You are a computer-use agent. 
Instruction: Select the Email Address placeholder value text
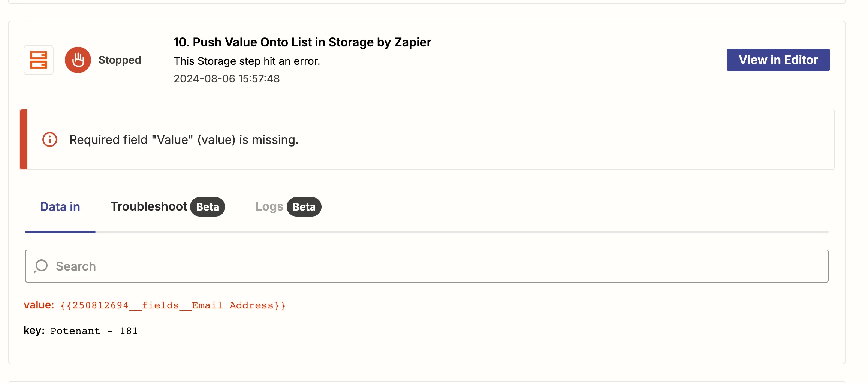pyautogui.click(x=173, y=305)
